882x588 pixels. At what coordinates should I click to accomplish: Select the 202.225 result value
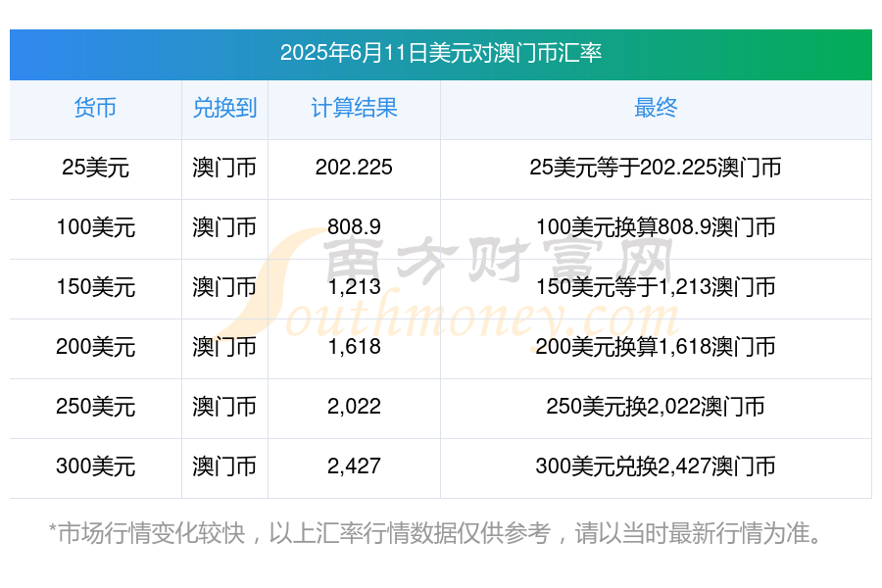coord(354,168)
